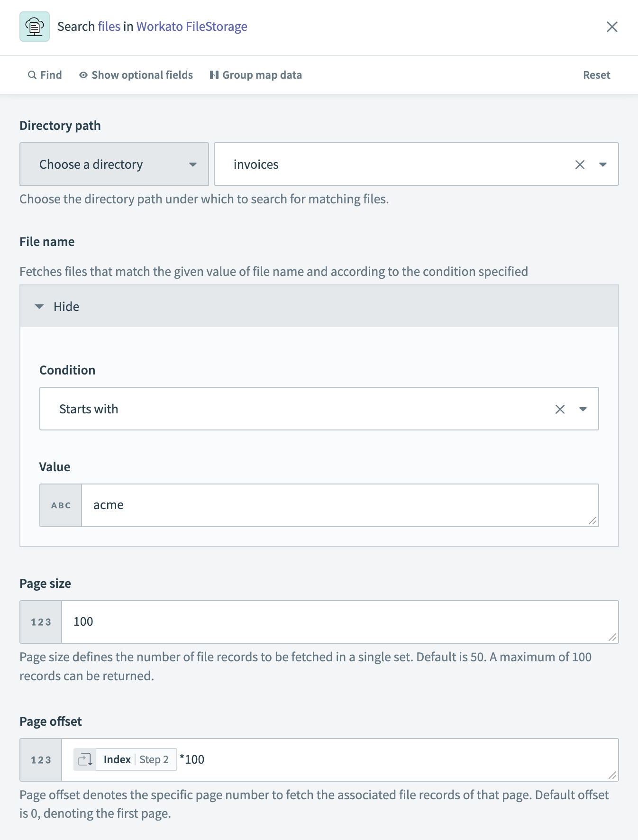The height and width of the screenshot is (840, 638).
Task: Close the Search files panel
Action: click(612, 27)
